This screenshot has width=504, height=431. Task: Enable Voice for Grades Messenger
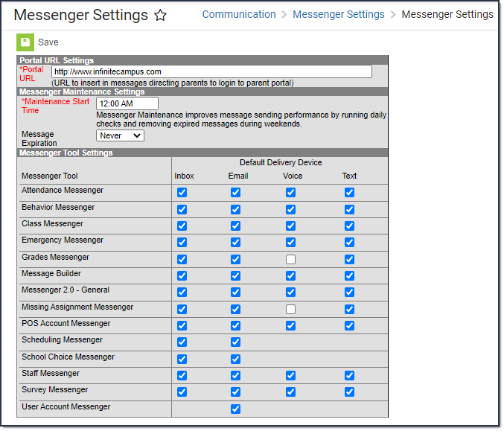tap(290, 259)
